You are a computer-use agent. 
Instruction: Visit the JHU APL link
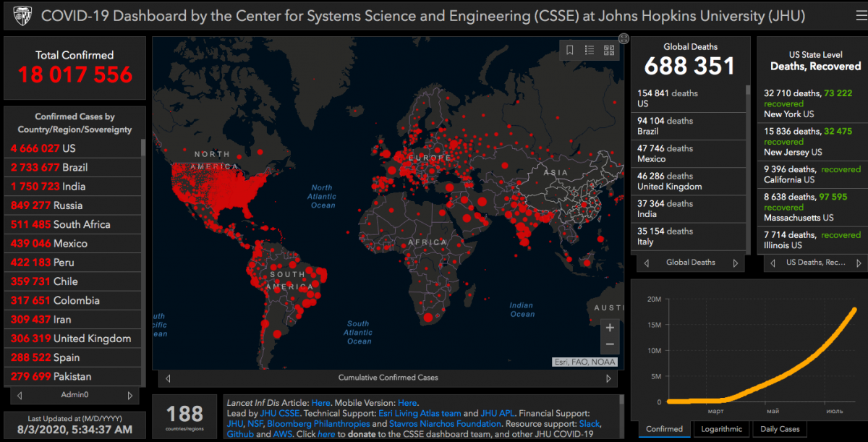coord(497,413)
